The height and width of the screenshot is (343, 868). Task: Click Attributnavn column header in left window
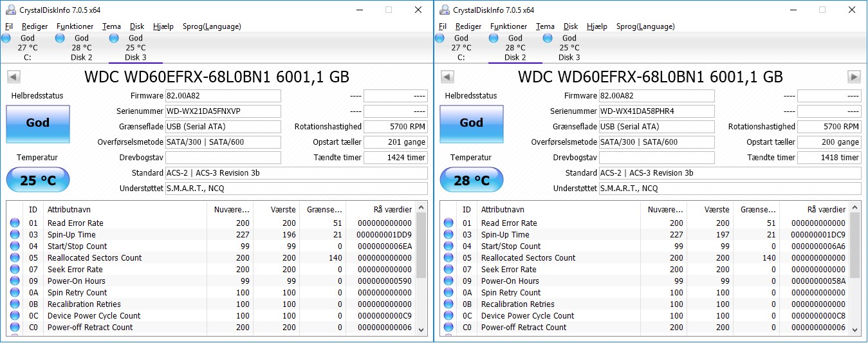tap(125, 209)
